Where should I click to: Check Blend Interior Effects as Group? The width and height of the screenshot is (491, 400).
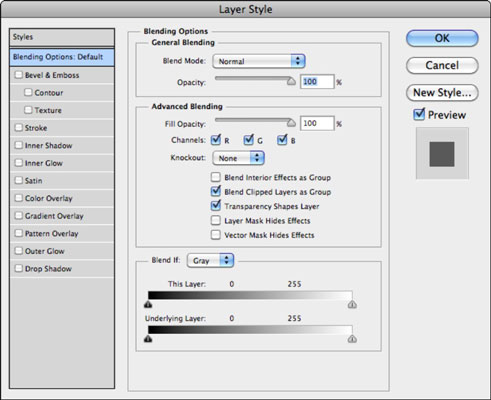tap(216, 177)
